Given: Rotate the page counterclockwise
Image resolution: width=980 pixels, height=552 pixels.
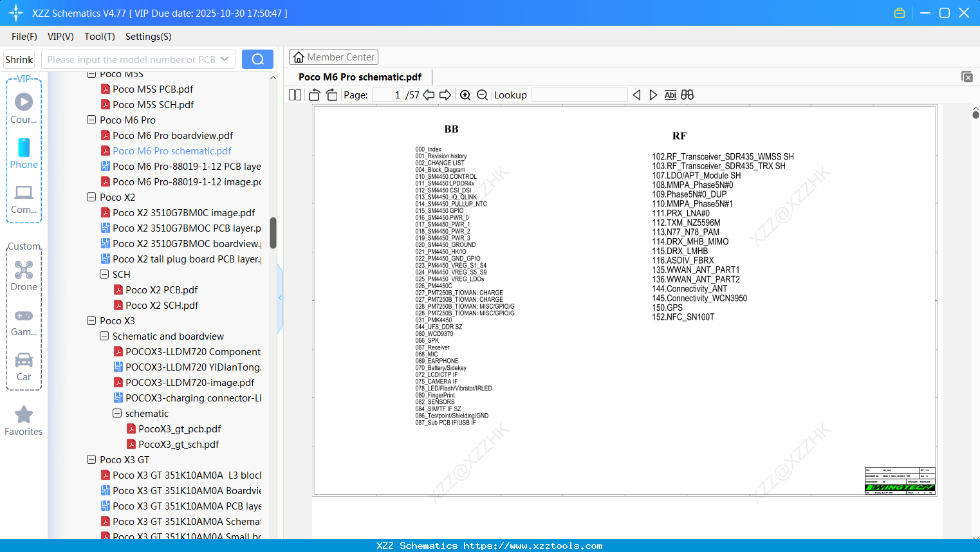Looking at the screenshot, I should [315, 95].
